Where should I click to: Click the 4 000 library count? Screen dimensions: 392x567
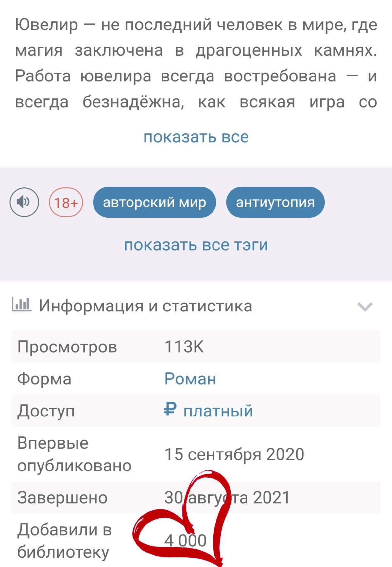185,540
